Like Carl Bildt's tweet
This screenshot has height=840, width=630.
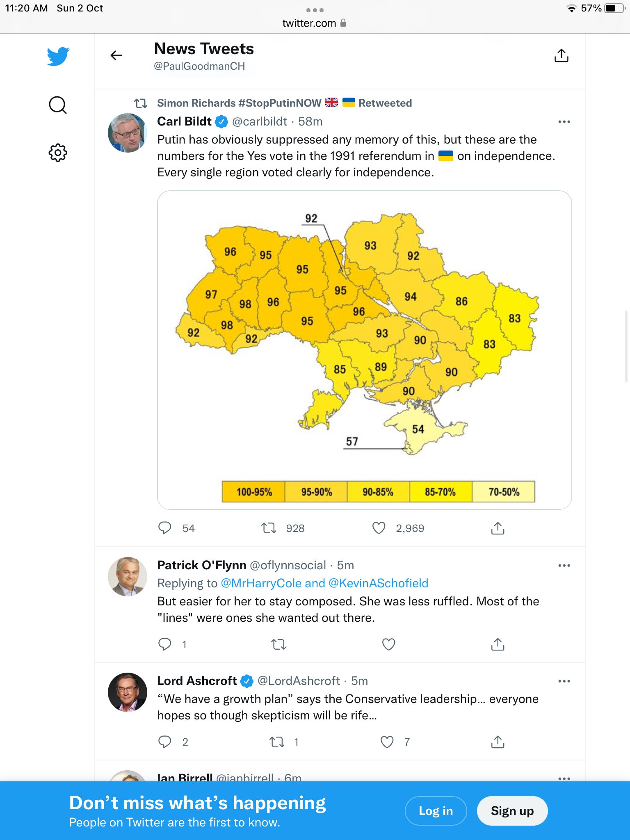[x=379, y=528]
